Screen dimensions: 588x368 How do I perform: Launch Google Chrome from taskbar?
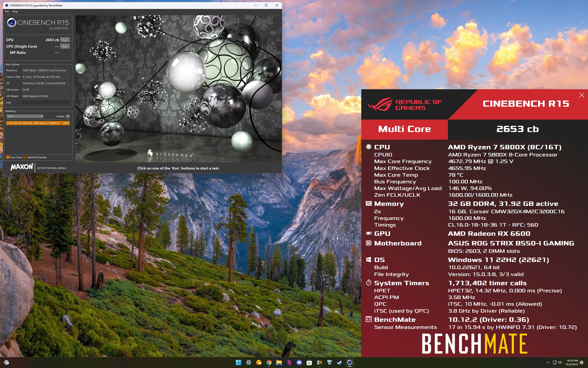coord(269,363)
